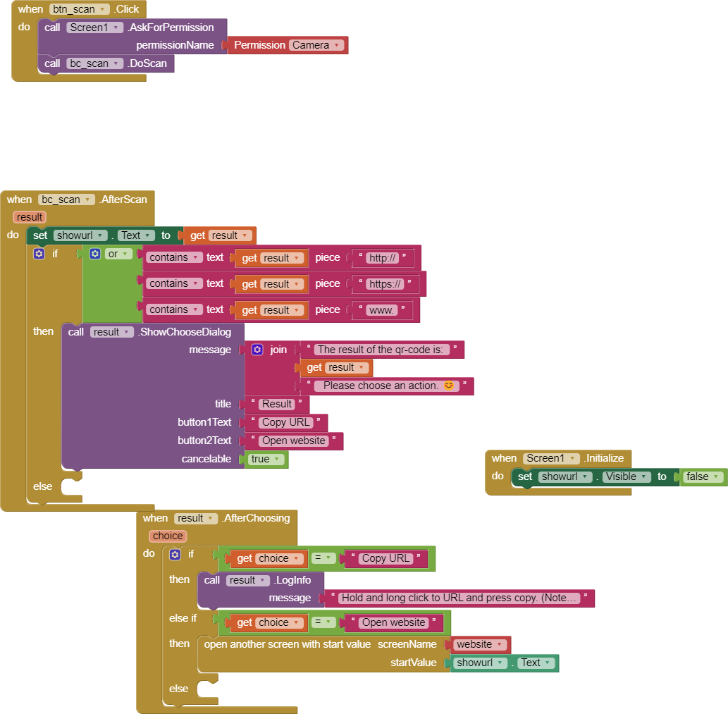Click the mutator gear on the or block
This screenshot has height=714, width=728.
click(x=94, y=254)
